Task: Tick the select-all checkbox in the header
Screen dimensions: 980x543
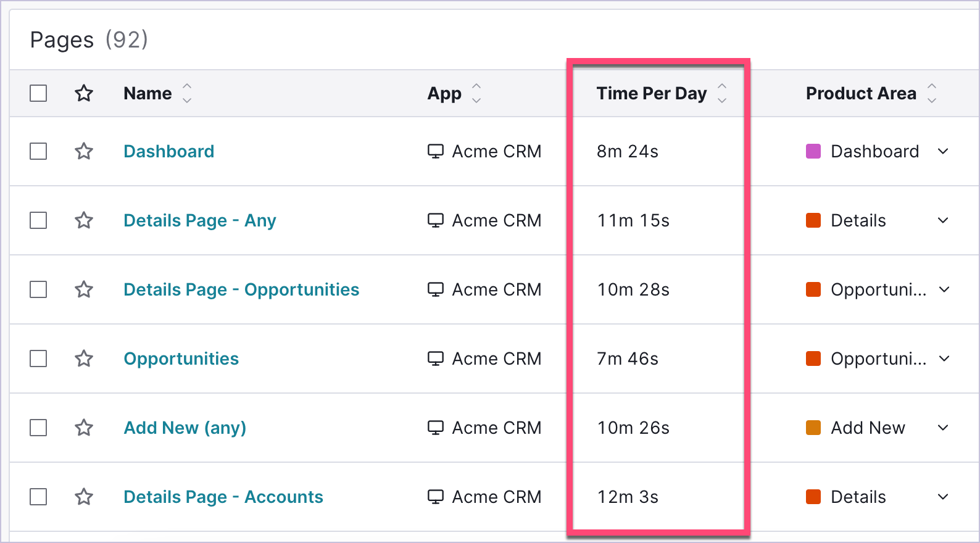Action: [38, 93]
